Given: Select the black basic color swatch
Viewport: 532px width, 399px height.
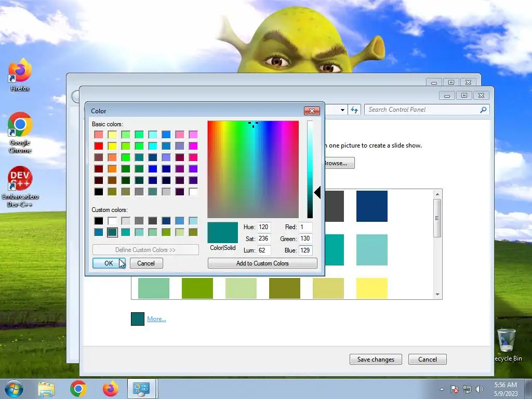Looking at the screenshot, I should 99,192.
